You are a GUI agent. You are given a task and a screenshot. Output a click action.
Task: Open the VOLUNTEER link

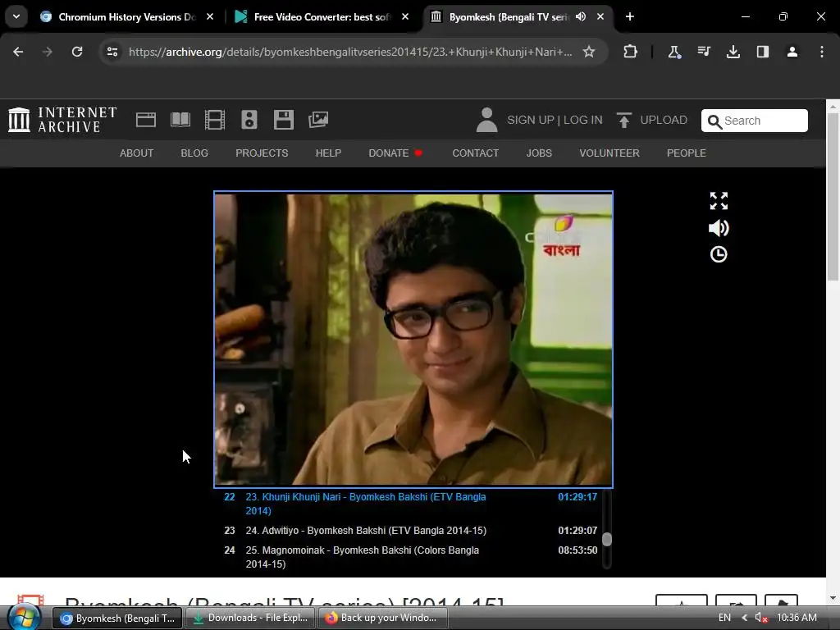click(609, 153)
